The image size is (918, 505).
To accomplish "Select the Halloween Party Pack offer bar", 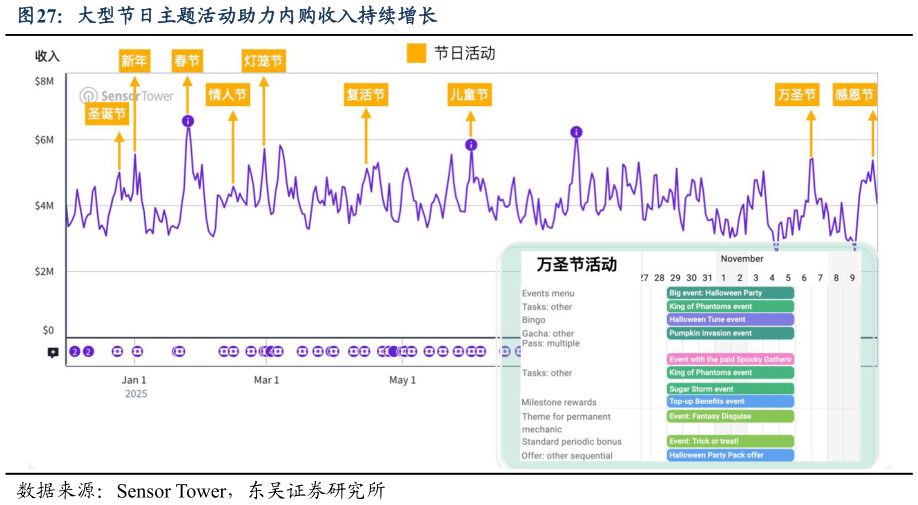I will [730, 455].
